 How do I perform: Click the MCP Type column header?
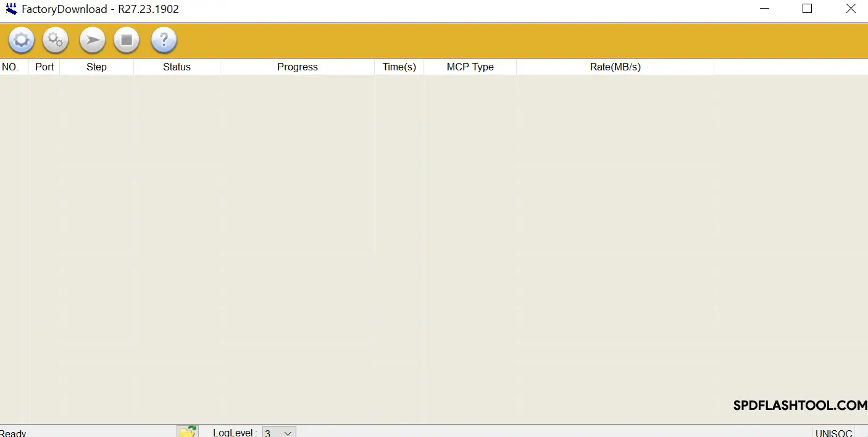point(470,67)
